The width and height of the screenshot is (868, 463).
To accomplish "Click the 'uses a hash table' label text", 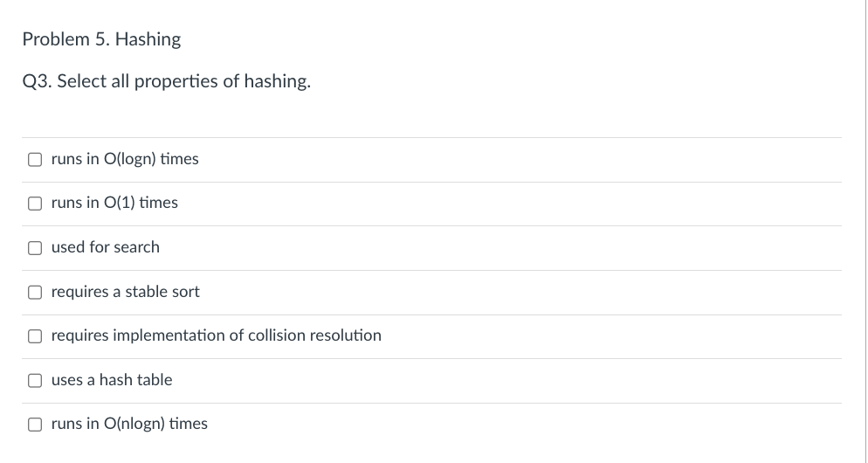I will coord(112,380).
